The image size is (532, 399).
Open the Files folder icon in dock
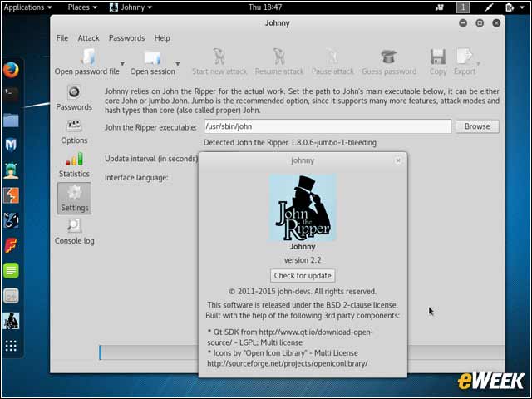(11, 120)
